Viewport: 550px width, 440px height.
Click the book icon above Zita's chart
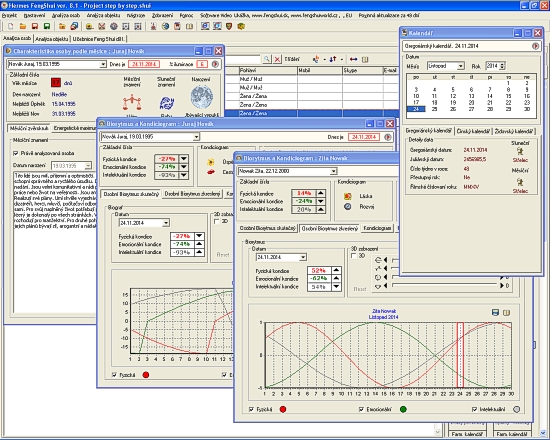507,312
